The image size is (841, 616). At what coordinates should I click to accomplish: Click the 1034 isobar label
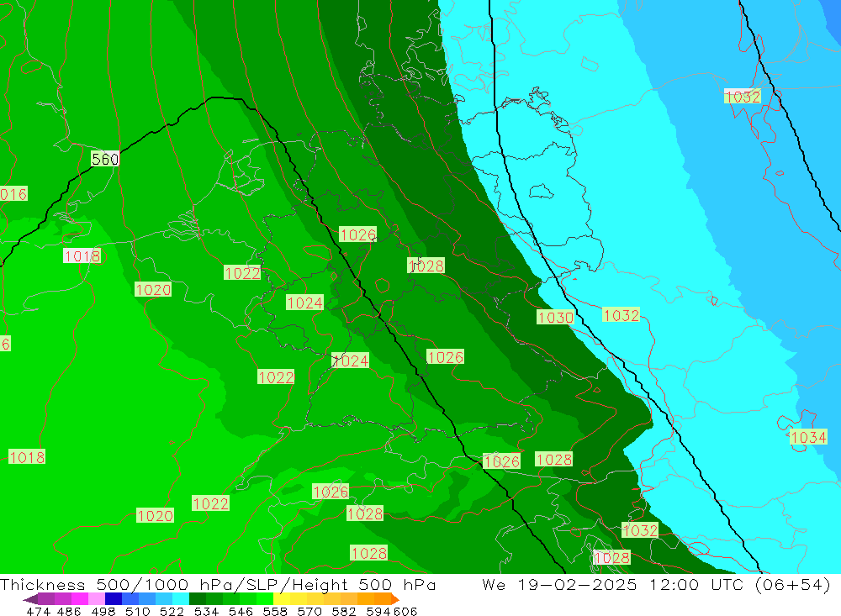point(808,438)
